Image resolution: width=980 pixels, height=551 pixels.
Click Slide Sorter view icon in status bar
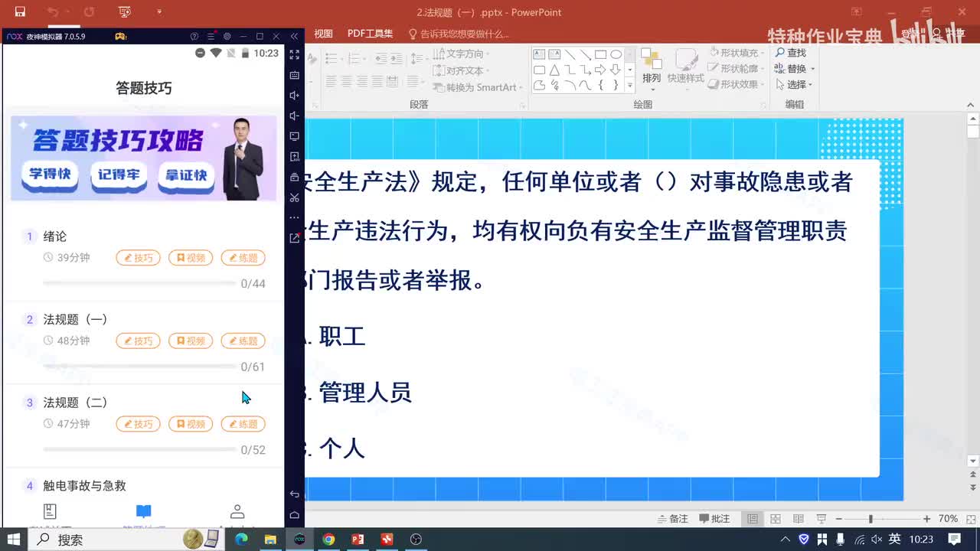(776, 519)
